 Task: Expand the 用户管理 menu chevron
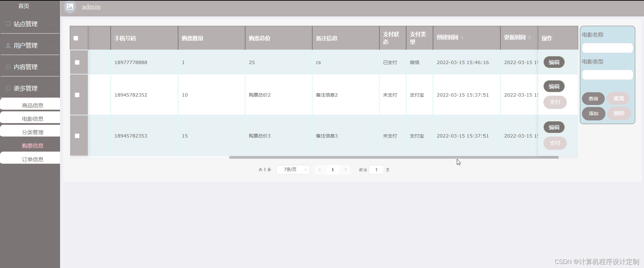tap(51, 46)
